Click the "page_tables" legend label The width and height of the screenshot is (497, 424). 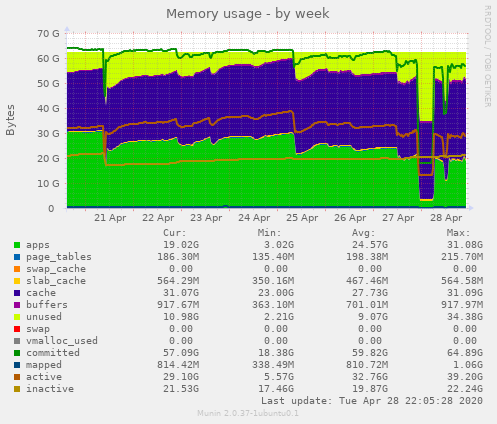pos(59,257)
